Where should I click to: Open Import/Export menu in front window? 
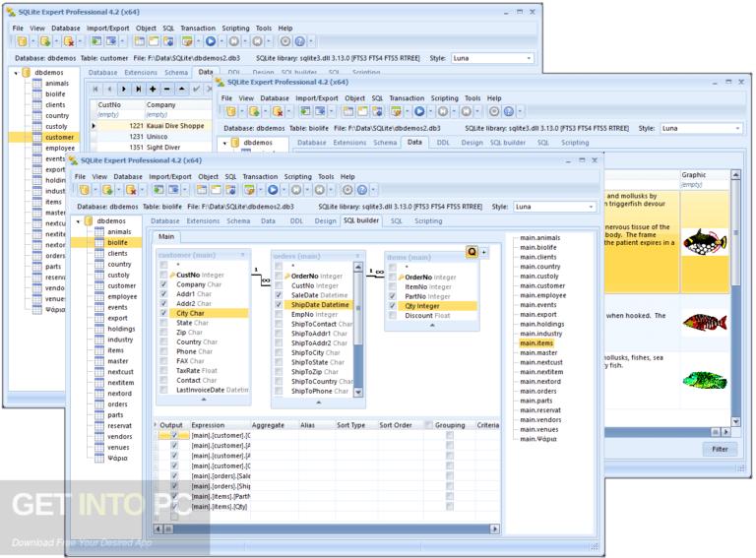pyautogui.click(x=169, y=177)
